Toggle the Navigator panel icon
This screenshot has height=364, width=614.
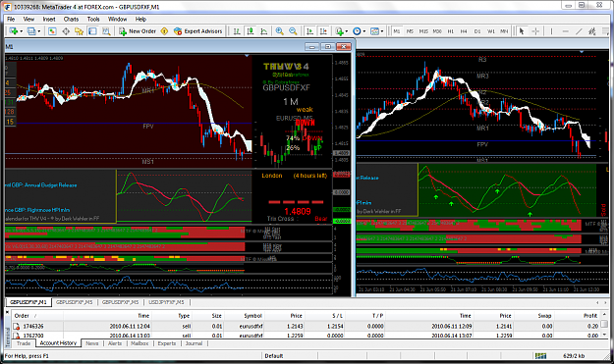coord(80,31)
